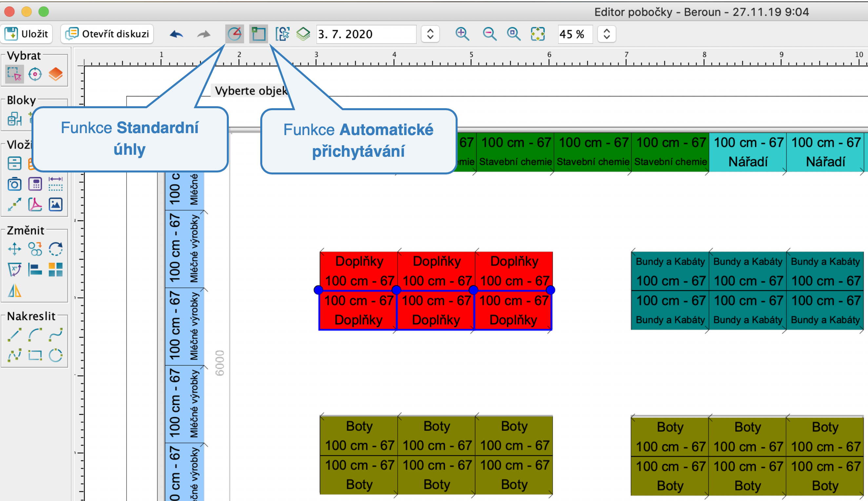
Task: Insert the purple cash register item
Action: (35, 184)
